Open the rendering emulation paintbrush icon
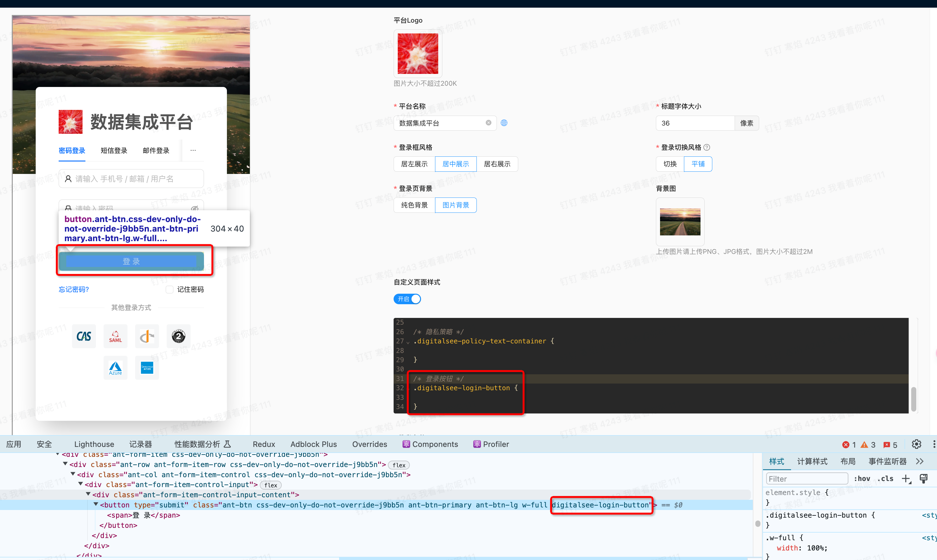This screenshot has width=937, height=560. [923, 479]
